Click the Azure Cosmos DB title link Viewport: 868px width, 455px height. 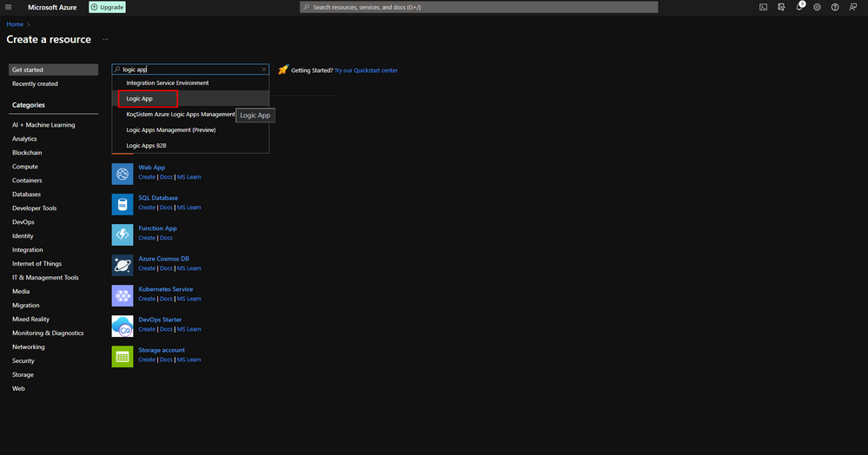[164, 259]
